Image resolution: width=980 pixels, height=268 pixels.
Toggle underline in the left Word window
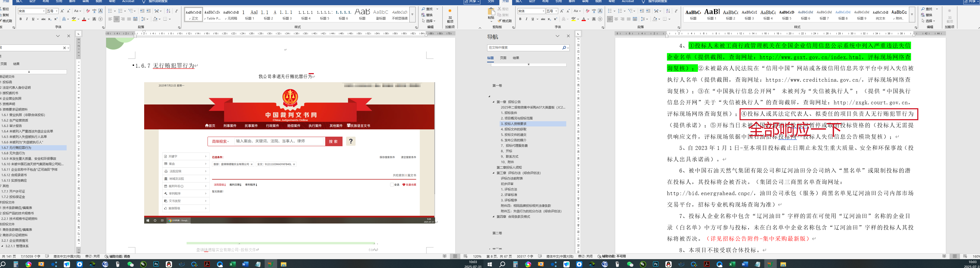click(x=33, y=19)
